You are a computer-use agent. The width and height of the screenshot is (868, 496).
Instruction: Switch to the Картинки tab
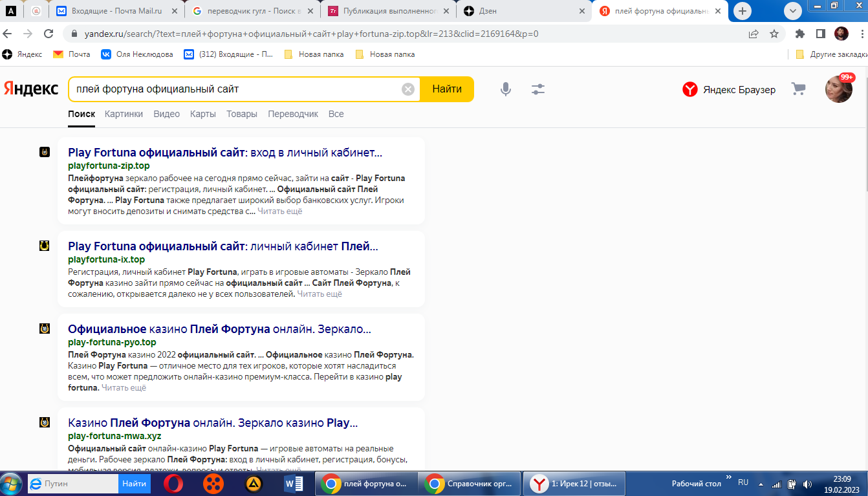point(124,114)
